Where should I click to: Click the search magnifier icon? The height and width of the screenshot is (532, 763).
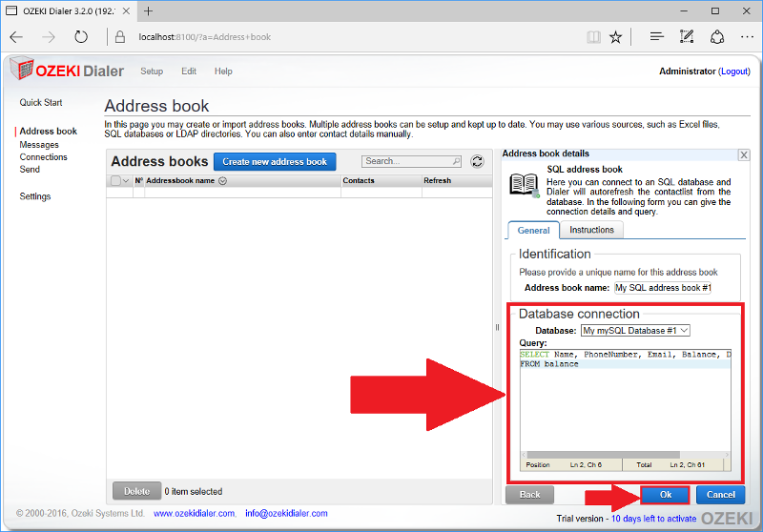tap(456, 162)
